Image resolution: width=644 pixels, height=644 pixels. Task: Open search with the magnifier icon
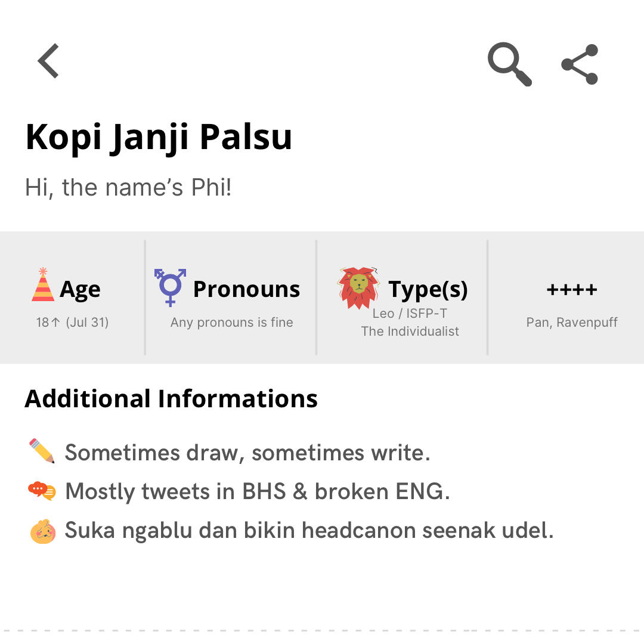pyautogui.click(x=509, y=64)
